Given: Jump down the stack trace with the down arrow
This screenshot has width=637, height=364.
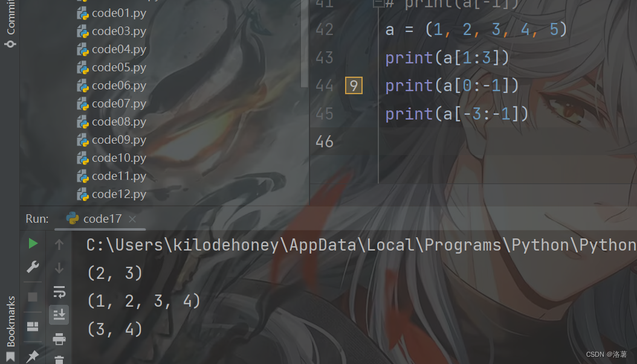Looking at the screenshot, I should point(59,268).
